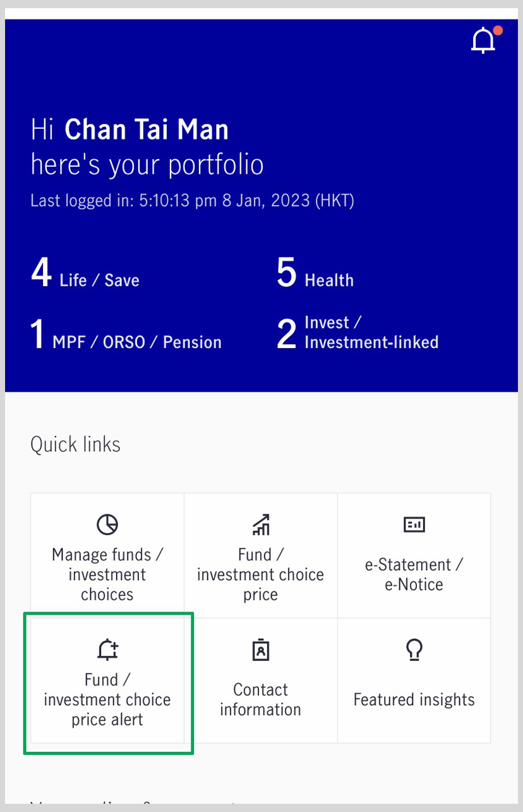
Task: Click the contact badge icon
Action: point(261,650)
